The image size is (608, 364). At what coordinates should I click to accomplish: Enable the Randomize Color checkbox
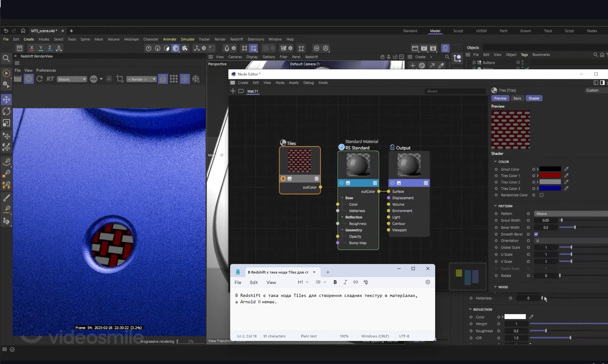coord(541,195)
